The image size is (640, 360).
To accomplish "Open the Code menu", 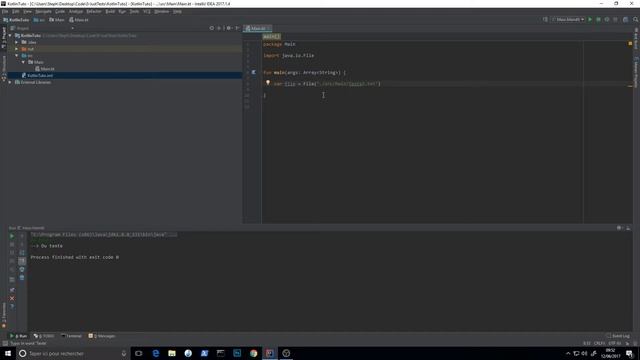I will [x=60, y=11].
